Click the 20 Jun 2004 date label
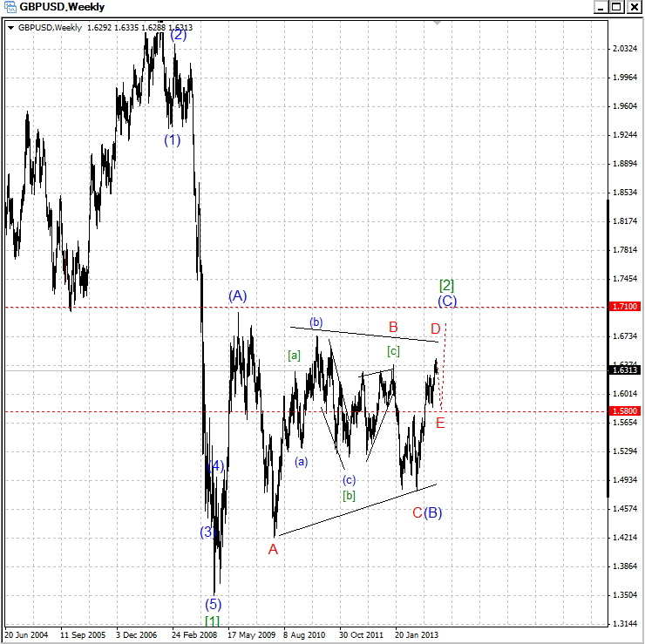Screen dimensions: 645x644 tap(26, 635)
